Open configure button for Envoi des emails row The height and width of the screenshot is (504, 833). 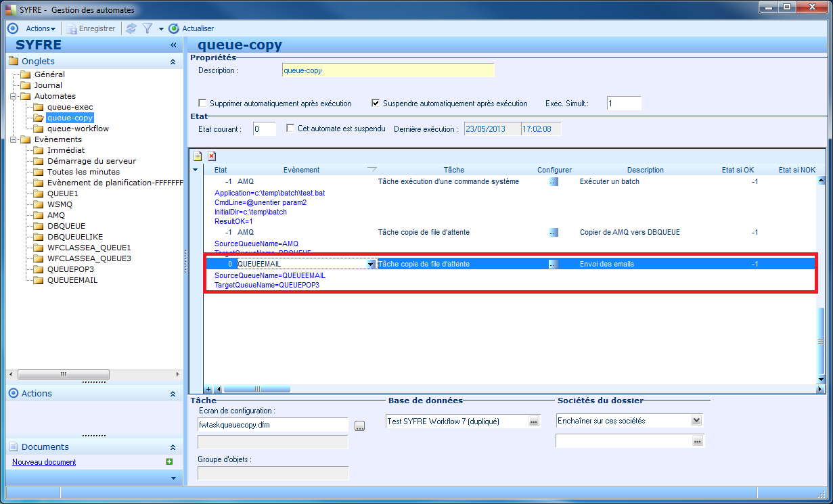(554, 265)
